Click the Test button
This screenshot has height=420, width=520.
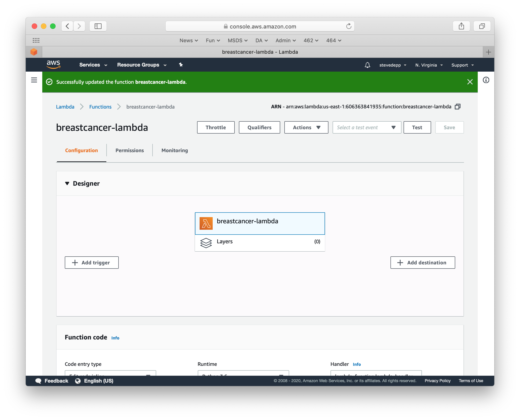click(417, 128)
